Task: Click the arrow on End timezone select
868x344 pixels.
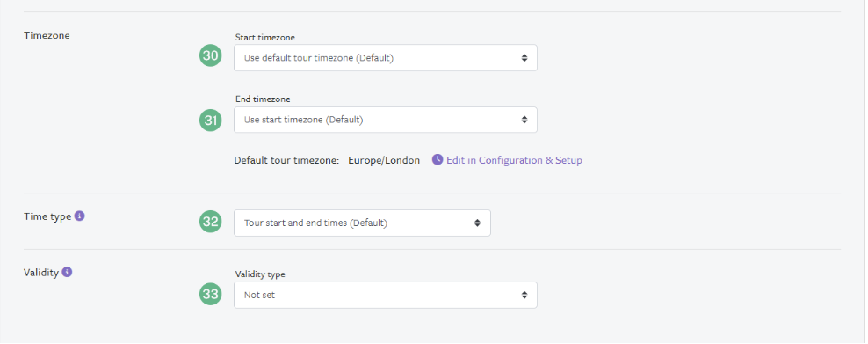Action: [524, 120]
